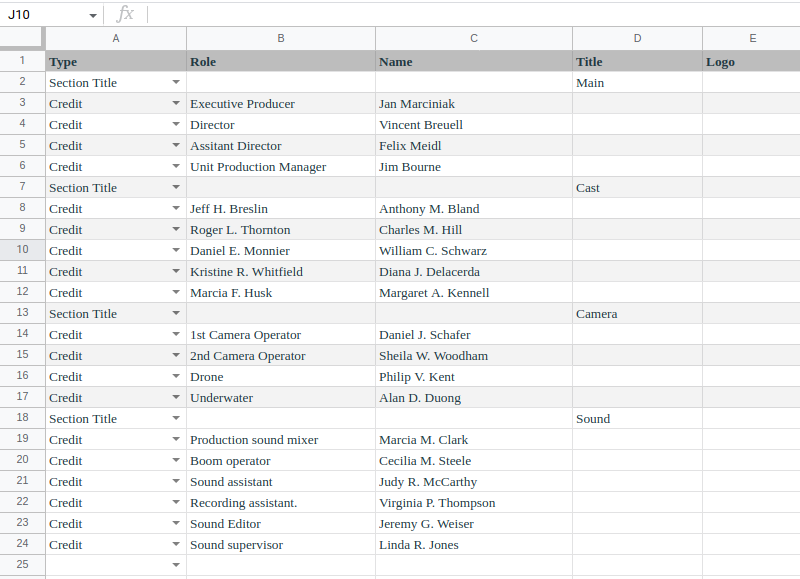800x579 pixels.
Task: Select the Margaret A. Kennell cell
Action: 473,293
